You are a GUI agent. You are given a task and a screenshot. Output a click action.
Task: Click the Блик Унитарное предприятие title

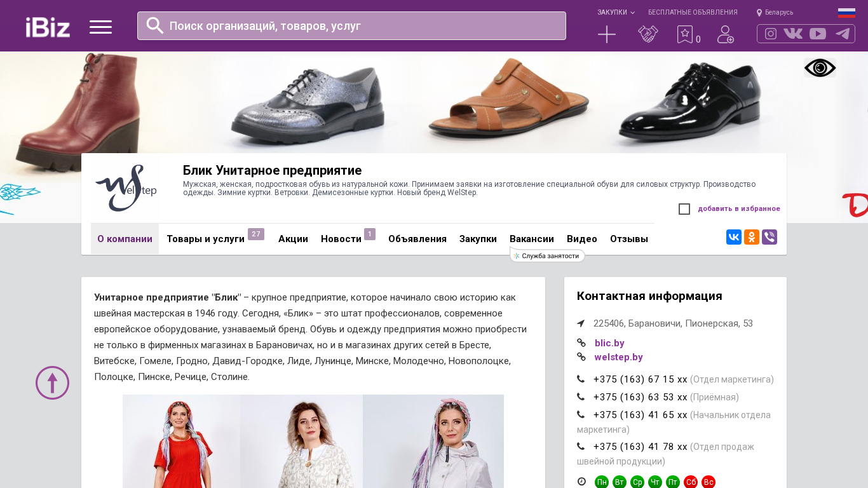pyautogui.click(x=272, y=170)
